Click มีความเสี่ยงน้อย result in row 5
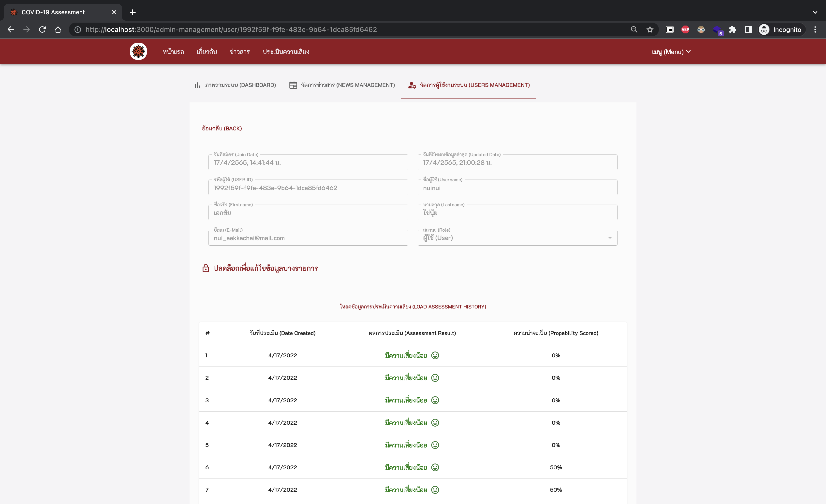This screenshot has height=504, width=826. tap(406, 445)
